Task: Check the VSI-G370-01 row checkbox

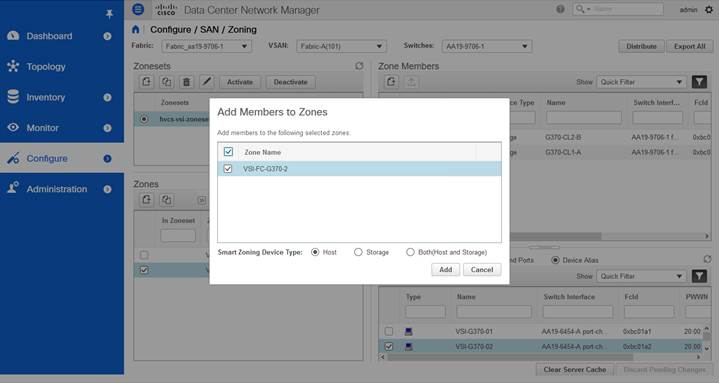Action: (x=389, y=331)
